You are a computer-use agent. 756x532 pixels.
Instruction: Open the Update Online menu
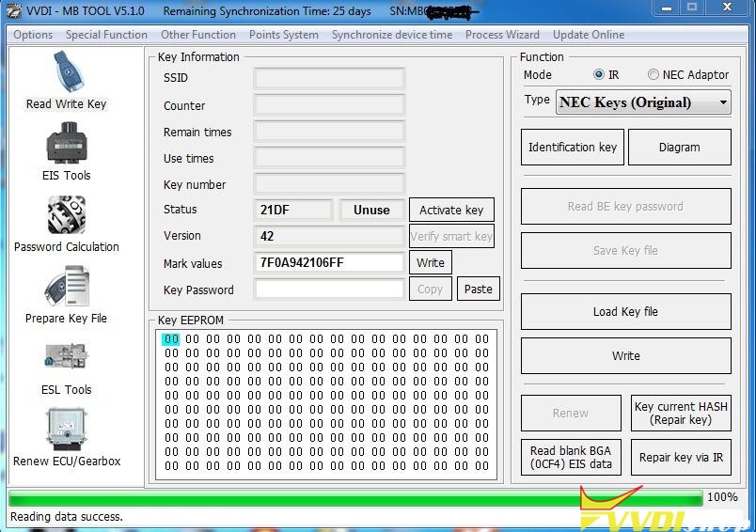click(x=589, y=35)
